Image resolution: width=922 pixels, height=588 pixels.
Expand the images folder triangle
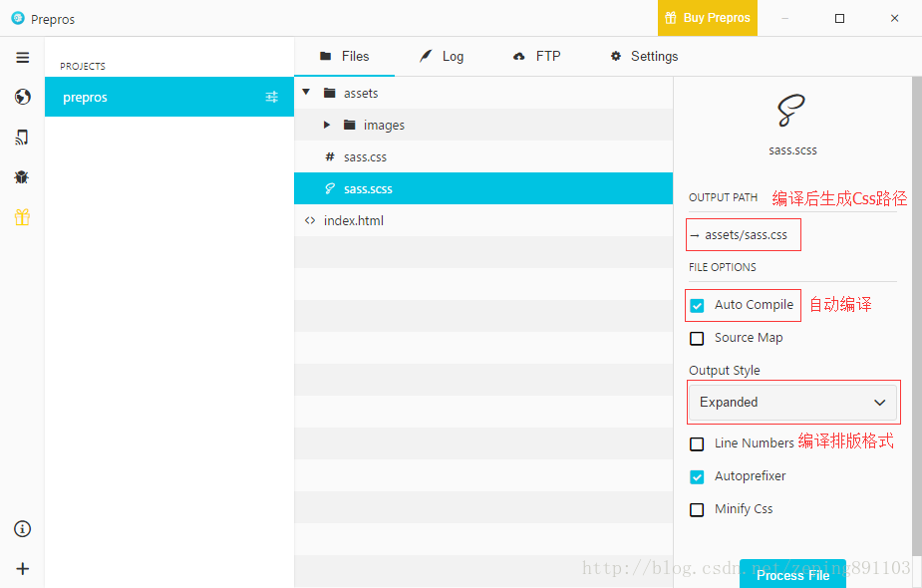pos(327,125)
